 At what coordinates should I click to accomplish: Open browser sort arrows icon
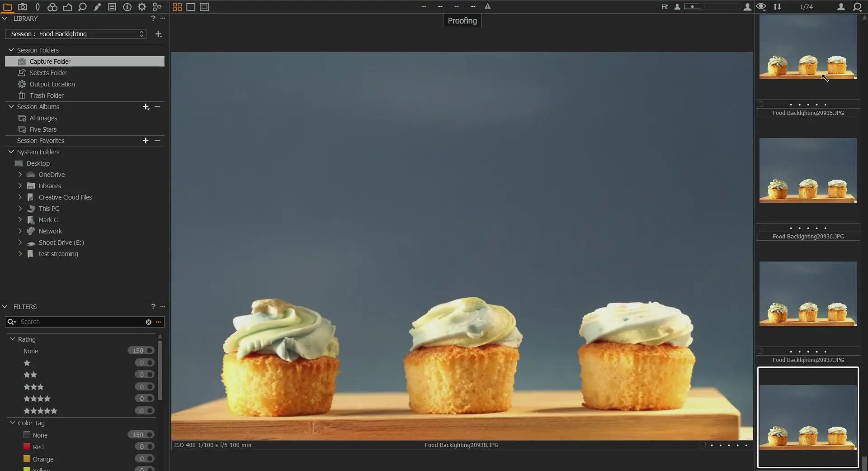coord(777,7)
